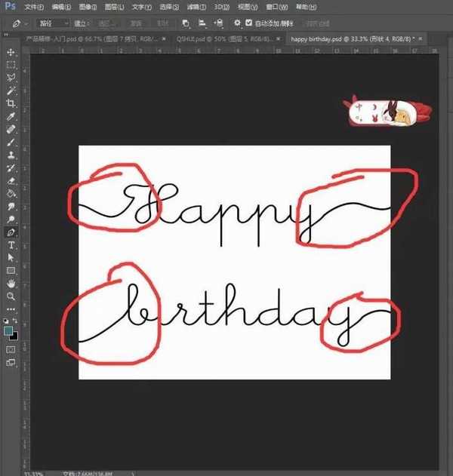This screenshot has width=453, height=476.
Task: Select the Move tool
Action: pyautogui.click(x=11, y=52)
